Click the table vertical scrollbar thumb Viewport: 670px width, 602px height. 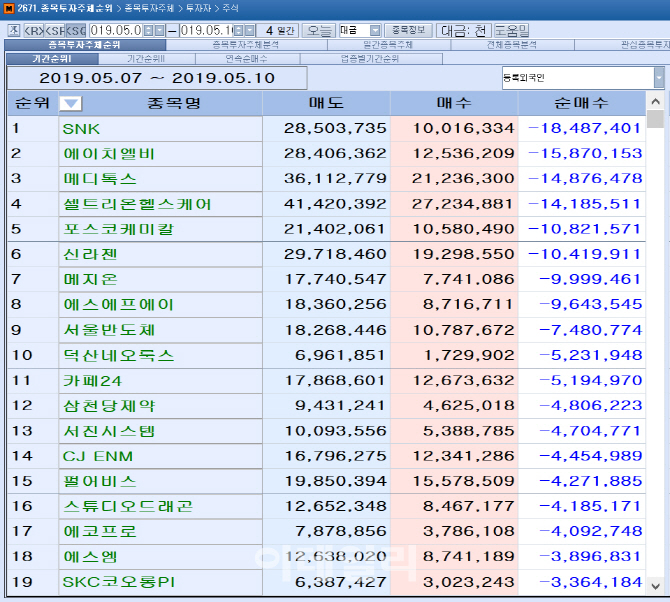coord(655,119)
